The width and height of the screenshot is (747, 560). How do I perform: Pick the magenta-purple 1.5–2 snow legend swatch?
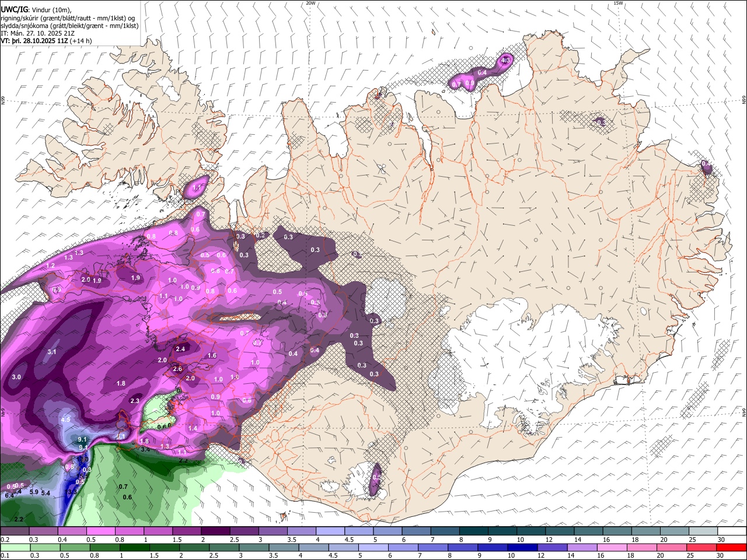point(187,531)
